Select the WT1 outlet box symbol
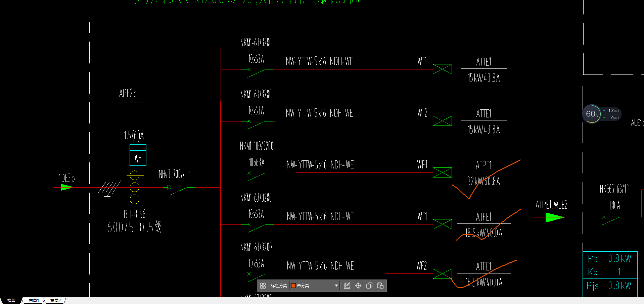Screen dimensions: 644x304 442,69
